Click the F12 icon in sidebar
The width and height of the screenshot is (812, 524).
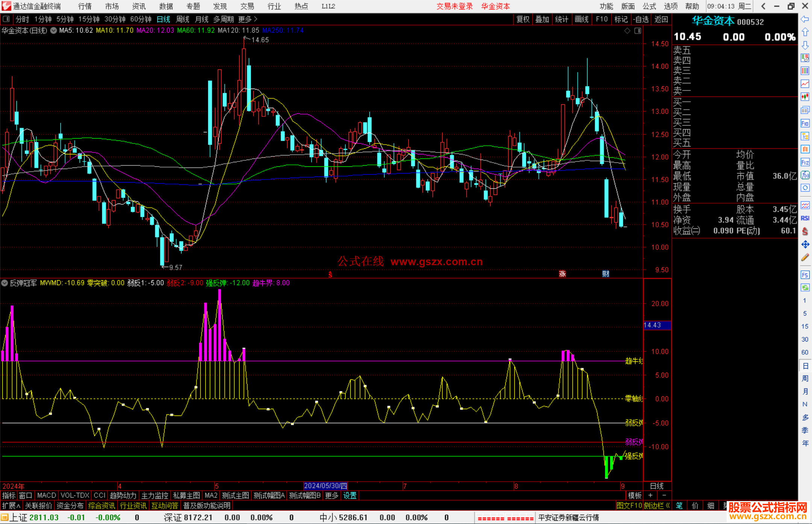[805, 162]
